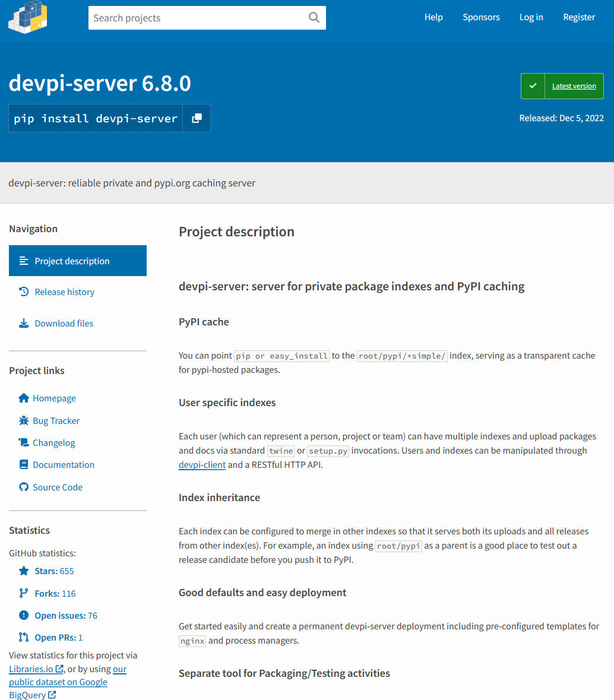Open the public dataset on Google BigQuery
This screenshot has width=614, height=700.
[58, 682]
